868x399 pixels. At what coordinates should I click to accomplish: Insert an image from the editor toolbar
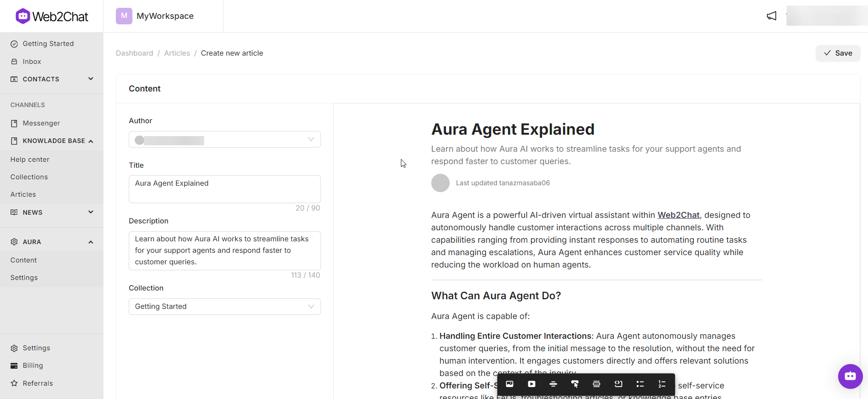pos(509,384)
